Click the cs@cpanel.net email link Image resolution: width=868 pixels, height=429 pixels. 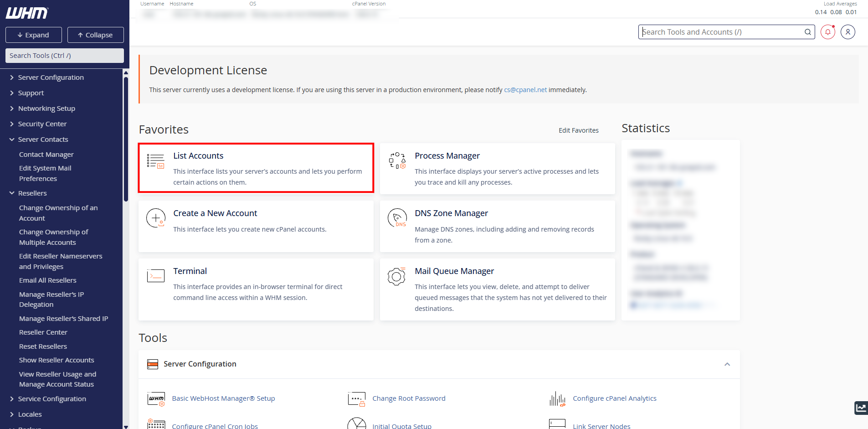tap(525, 90)
